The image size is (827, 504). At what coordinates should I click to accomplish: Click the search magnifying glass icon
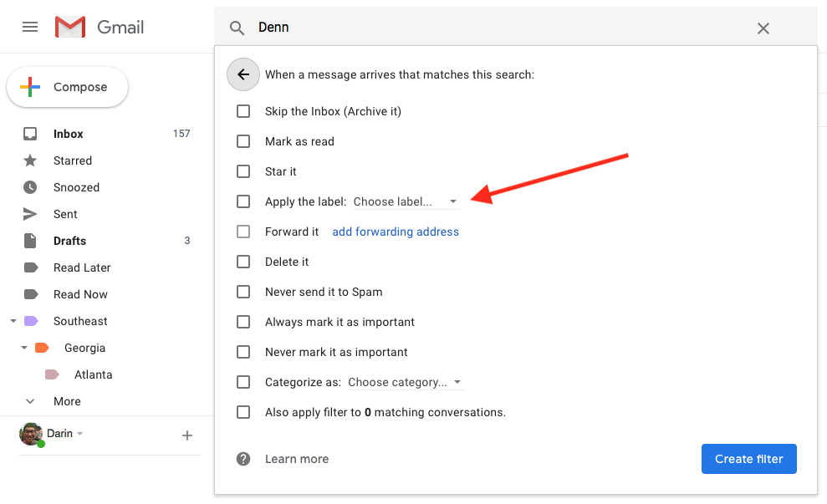tap(237, 28)
